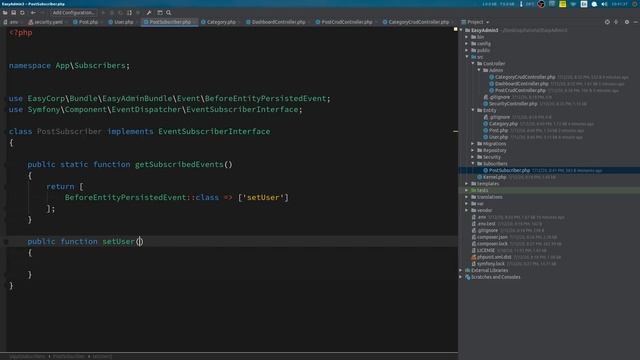Viewport: 640px width, 360px height.
Task: Open a file via the toolbar folder icon
Action: click(5, 13)
